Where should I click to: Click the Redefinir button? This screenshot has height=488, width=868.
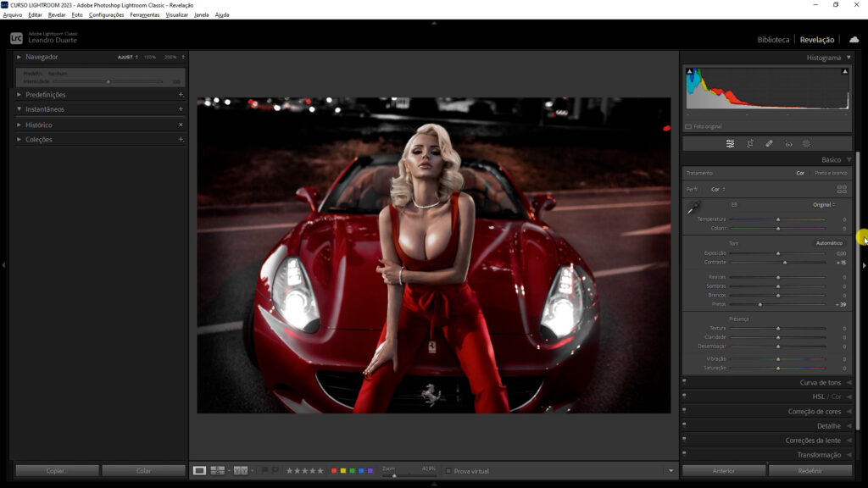tap(810, 470)
